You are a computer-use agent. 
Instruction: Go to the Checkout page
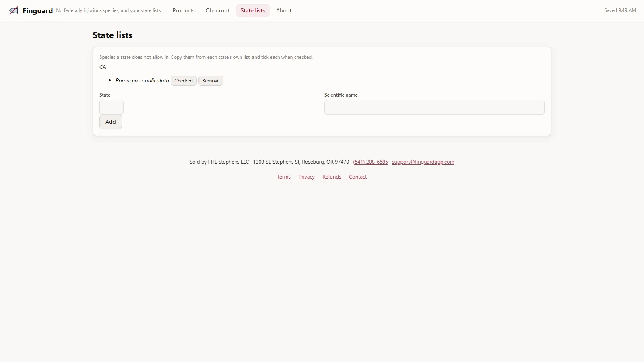click(x=217, y=10)
